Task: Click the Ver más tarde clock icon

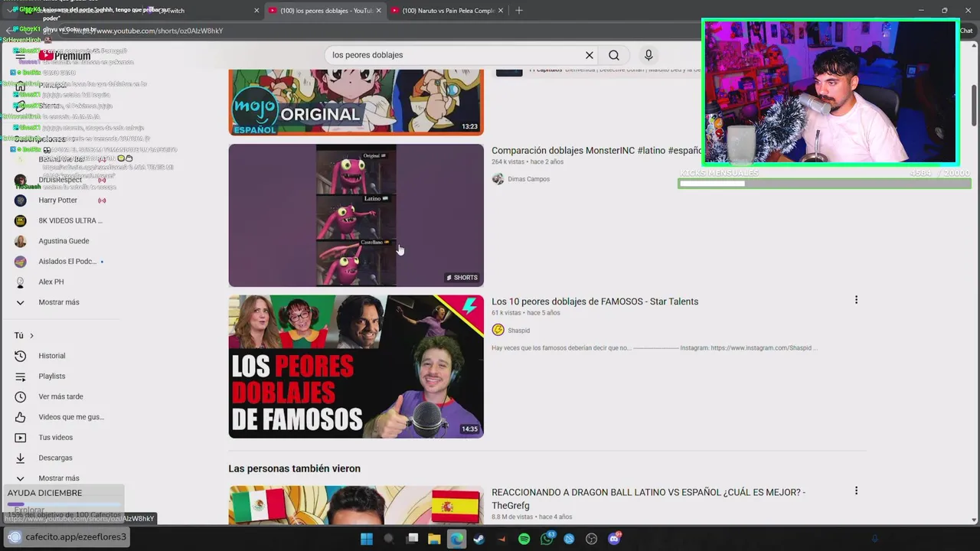Action: (21, 396)
